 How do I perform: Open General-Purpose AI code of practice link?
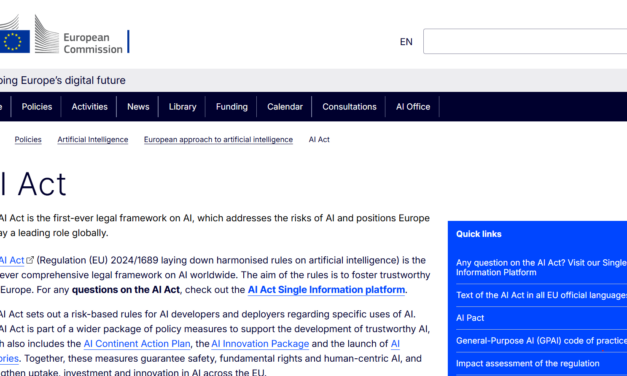click(x=541, y=341)
